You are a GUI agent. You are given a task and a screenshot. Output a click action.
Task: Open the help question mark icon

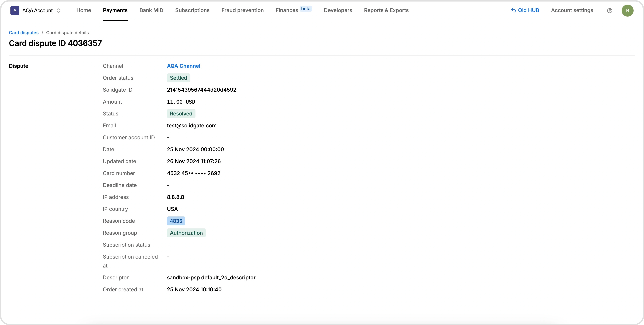(x=609, y=10)
